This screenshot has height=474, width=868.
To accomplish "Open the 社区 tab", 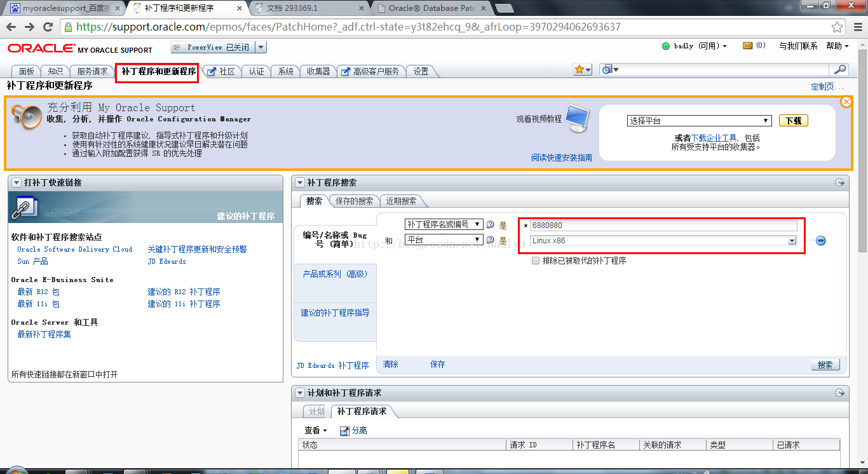I will (x=221, y=71).
